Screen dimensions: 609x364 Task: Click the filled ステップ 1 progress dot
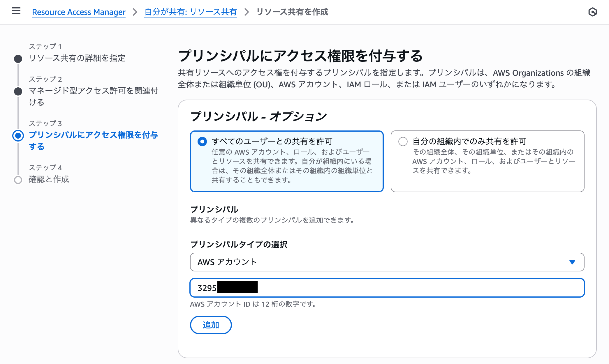pos(18,59)
